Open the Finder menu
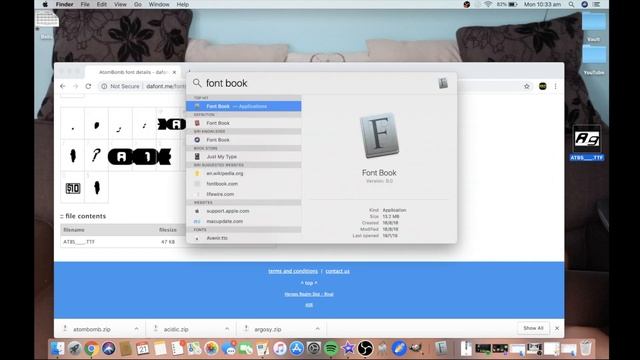Screen dimensions: 640x360 64,4
